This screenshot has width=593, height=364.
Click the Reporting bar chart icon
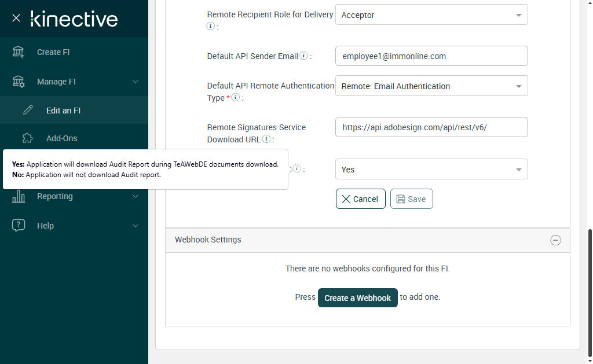point(19,197)
